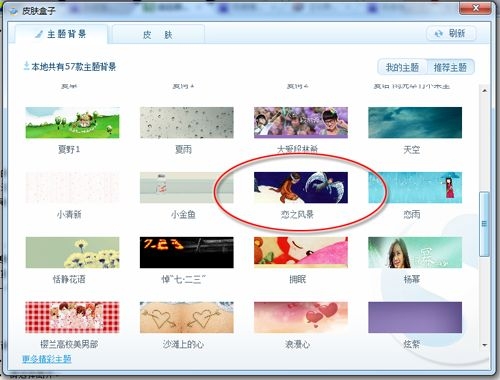The height and width of the screenshot is (380, 500).
Task: Select the 小清新 pale theme thumbnail
Action: tap(72, 188)
